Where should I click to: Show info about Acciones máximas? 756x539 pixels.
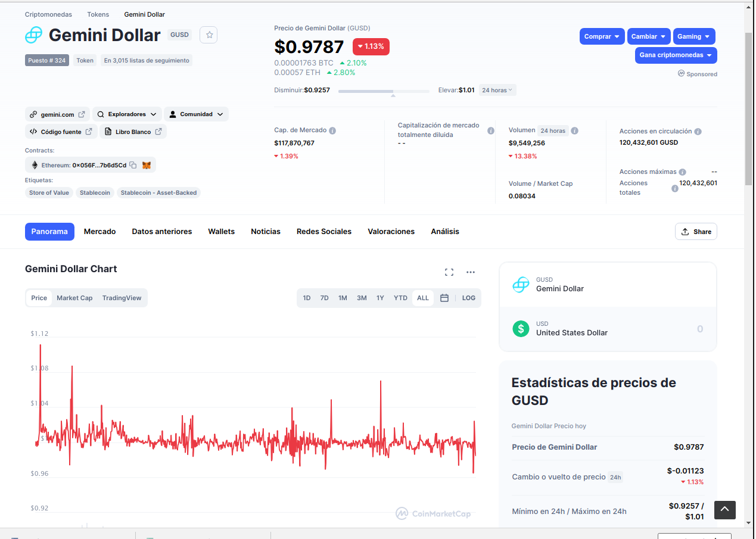coord(682,172)
